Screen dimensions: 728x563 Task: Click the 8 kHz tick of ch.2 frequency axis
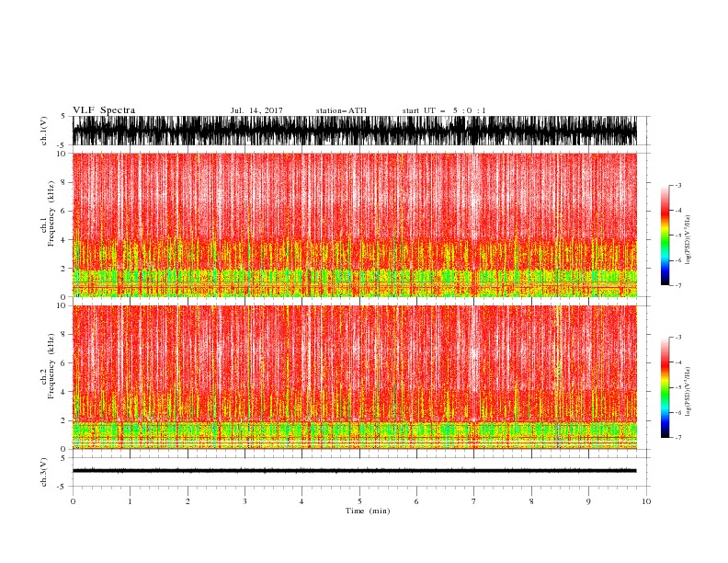(64, 335)
